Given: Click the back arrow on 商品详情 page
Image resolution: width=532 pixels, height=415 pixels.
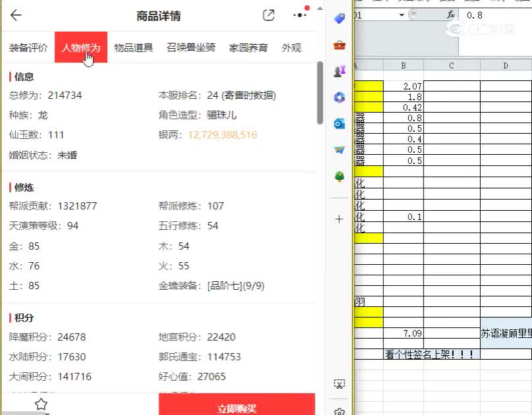Looking at the screenshot, I should (x=16, y=16).
